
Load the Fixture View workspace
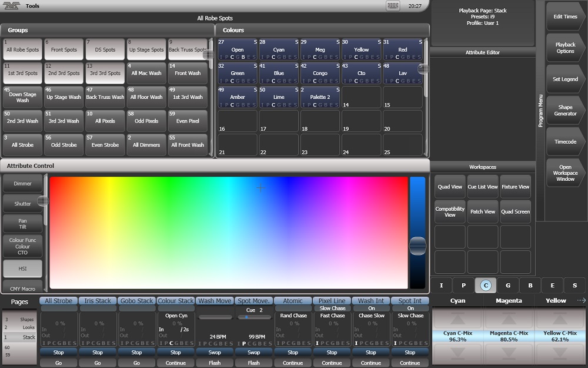tap(515, 187)
